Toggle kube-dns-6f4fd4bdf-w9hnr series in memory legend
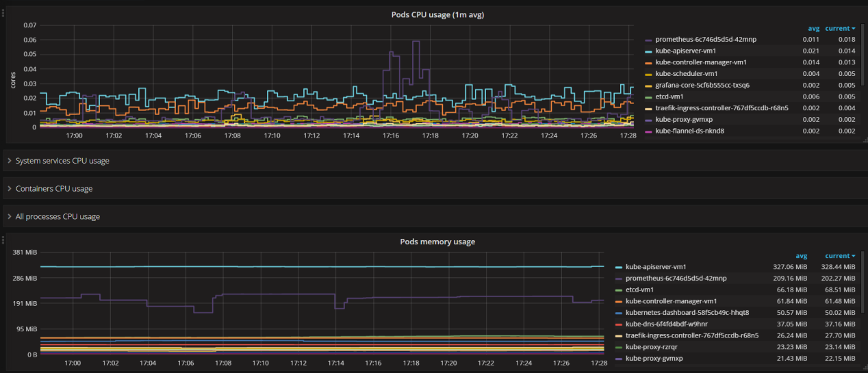The image size is (868, 373). pyautogui.click(x=668, y=324)
